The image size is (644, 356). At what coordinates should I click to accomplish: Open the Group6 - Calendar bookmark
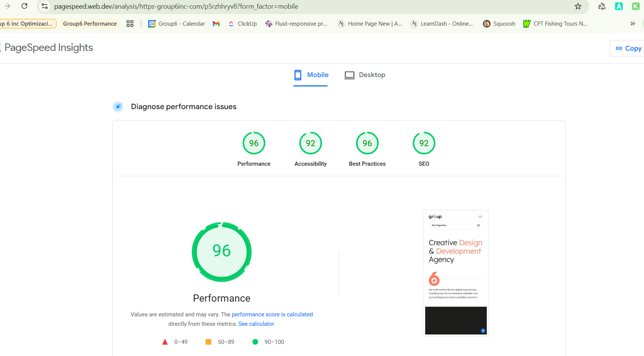point(176,23)
